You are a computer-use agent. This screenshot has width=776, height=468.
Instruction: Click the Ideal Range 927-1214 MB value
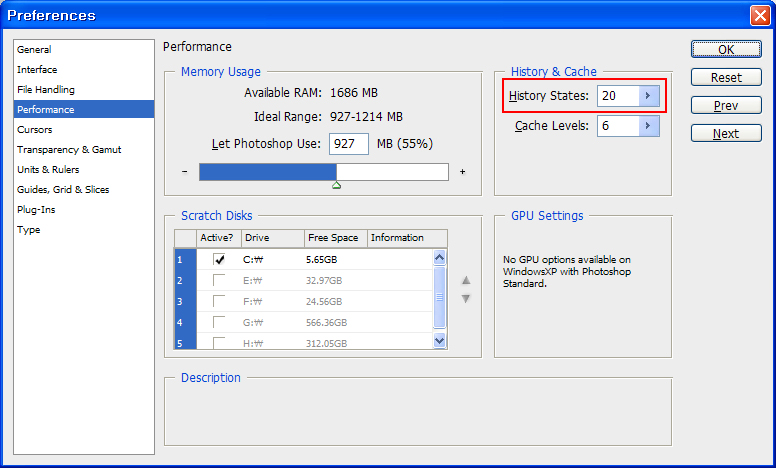point(366,117)
